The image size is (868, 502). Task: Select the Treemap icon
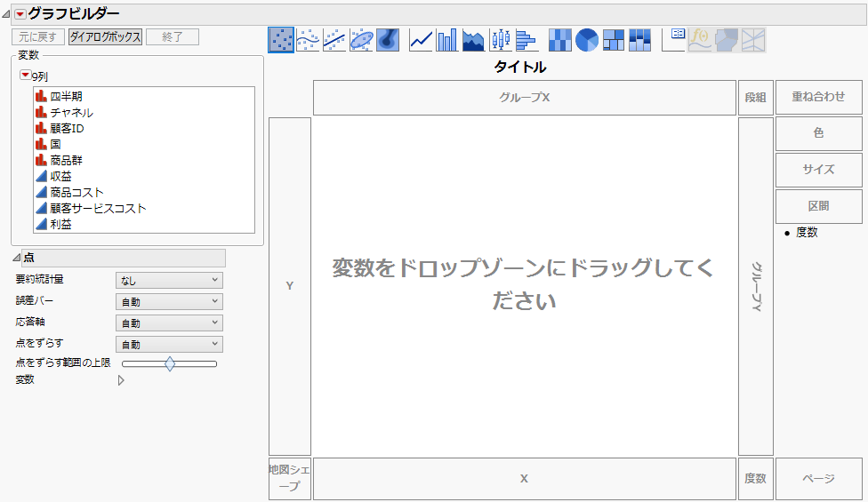pyautogui.click(x=614, y=40)
